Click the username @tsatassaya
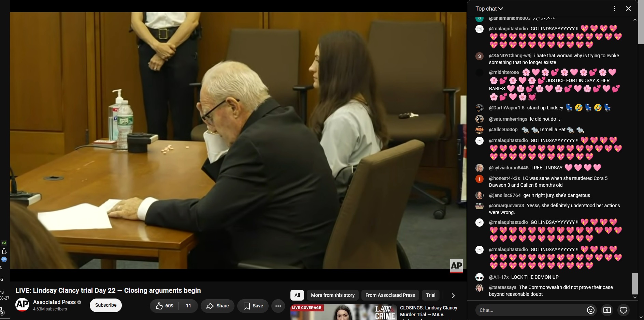 503,287
